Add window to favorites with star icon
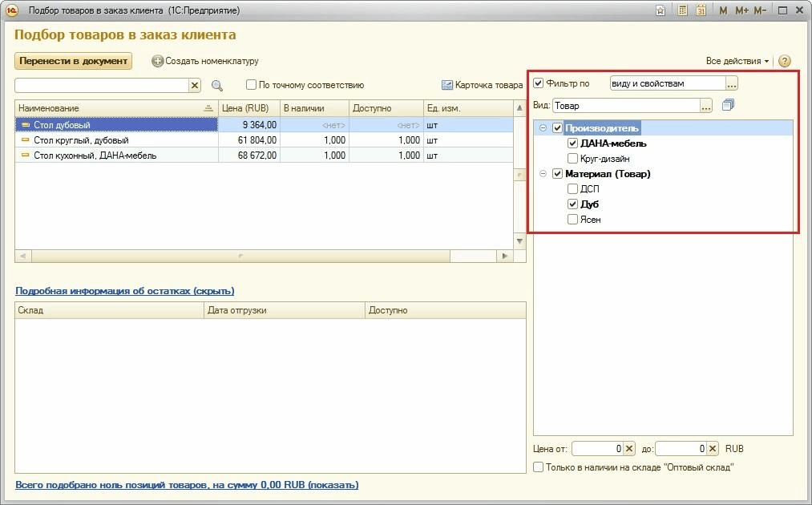 tap(660, 10)
